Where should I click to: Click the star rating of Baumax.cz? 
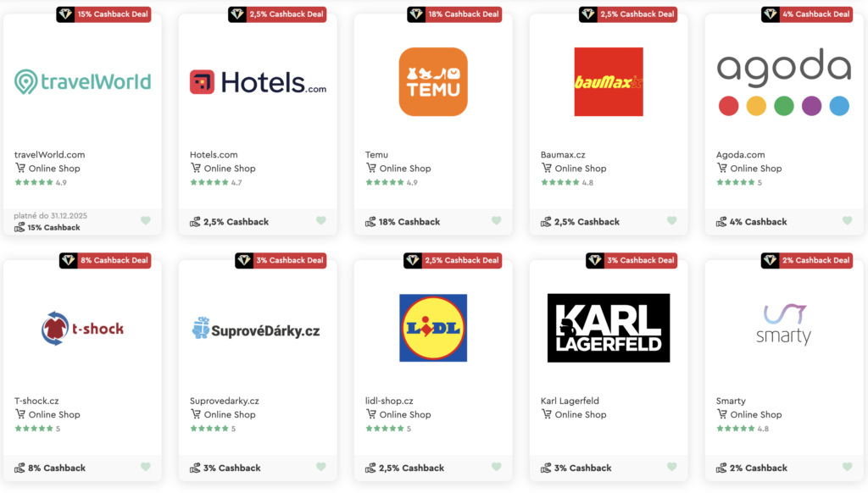[x=567, y=183]
